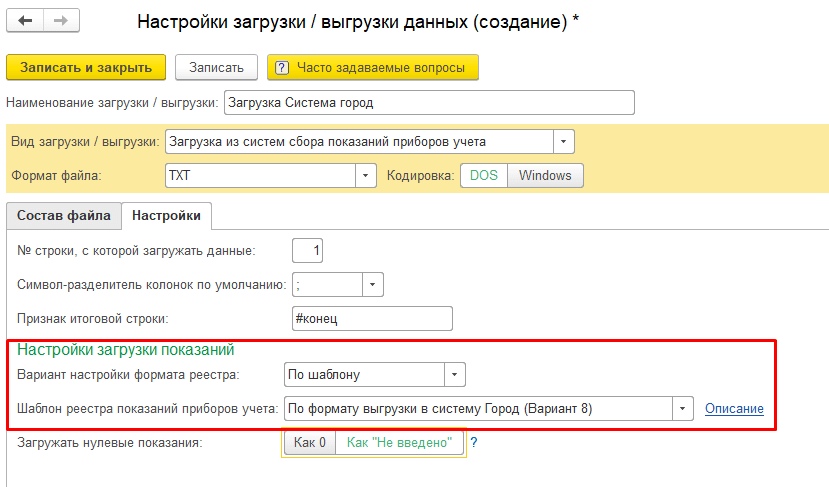Click the Признак итоговой строки field
Image resolution: width=829 pixels, height=487 pixels.
tap(372, 318)
